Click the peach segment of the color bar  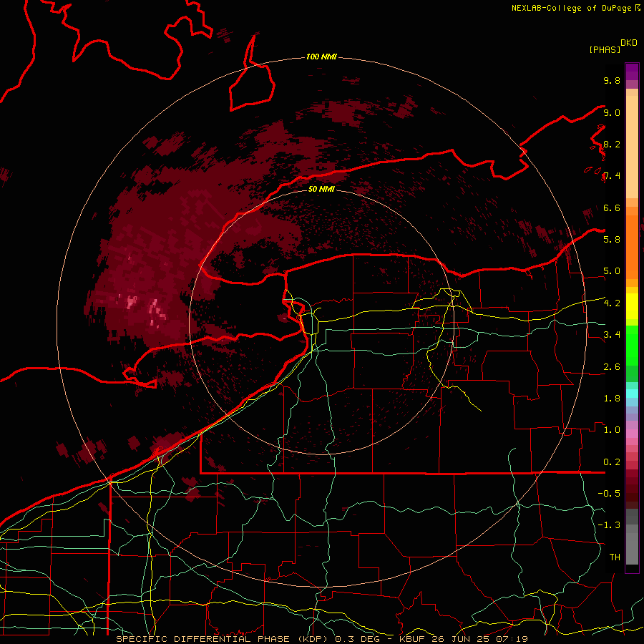point(632,147)
